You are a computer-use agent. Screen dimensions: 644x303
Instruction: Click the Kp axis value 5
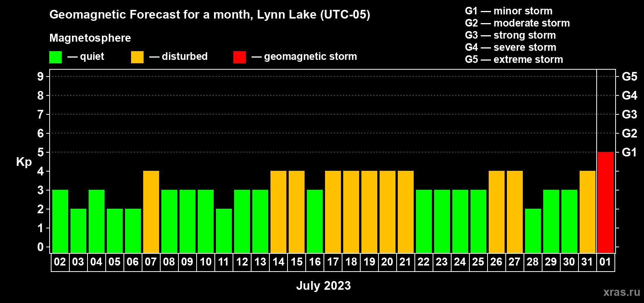41,152
